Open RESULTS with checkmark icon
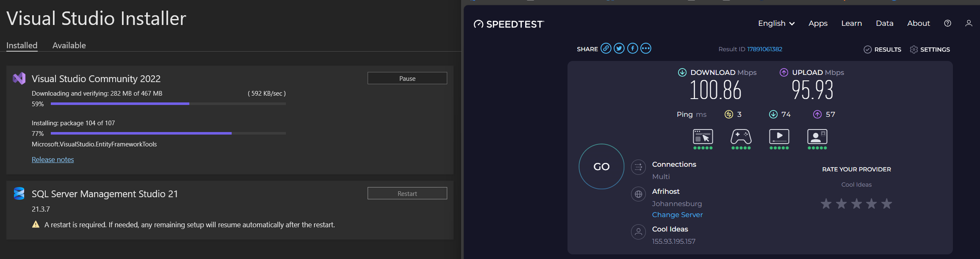 [883, 50]
